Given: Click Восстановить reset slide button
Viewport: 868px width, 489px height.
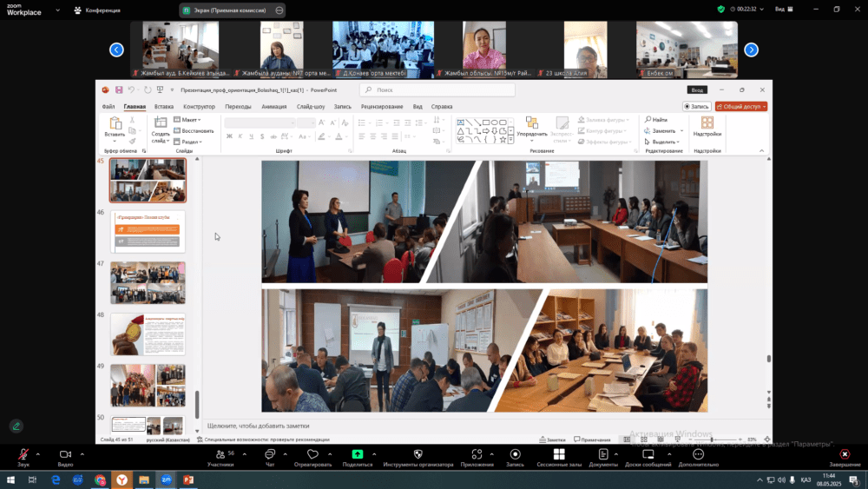Looking at the screenshot, I should tap(194, 130).
